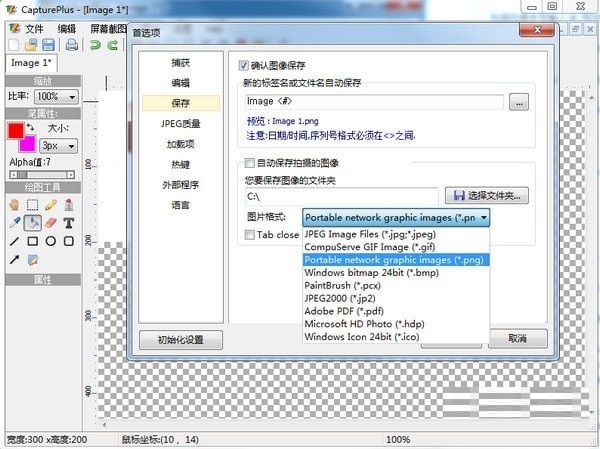
Task: Click the Print icon in toolbar
Action: [71, 45]
